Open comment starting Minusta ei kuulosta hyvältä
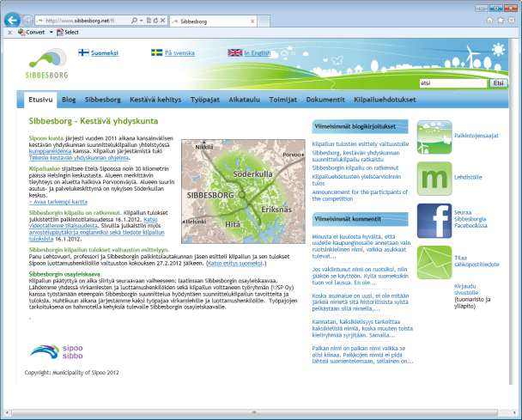The width and height of the screenshot is (522, 420). [361, 247]
